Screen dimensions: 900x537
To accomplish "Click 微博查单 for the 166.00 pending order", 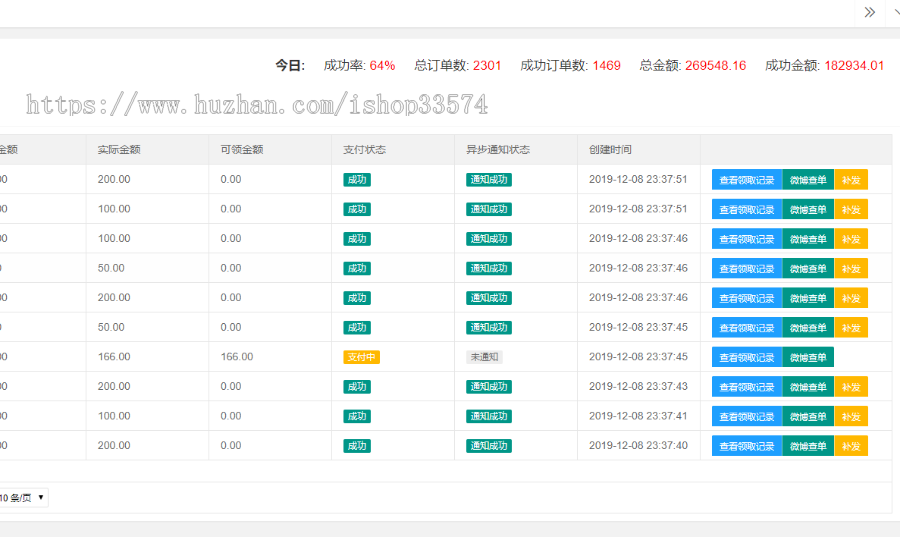I will [808, 357].
